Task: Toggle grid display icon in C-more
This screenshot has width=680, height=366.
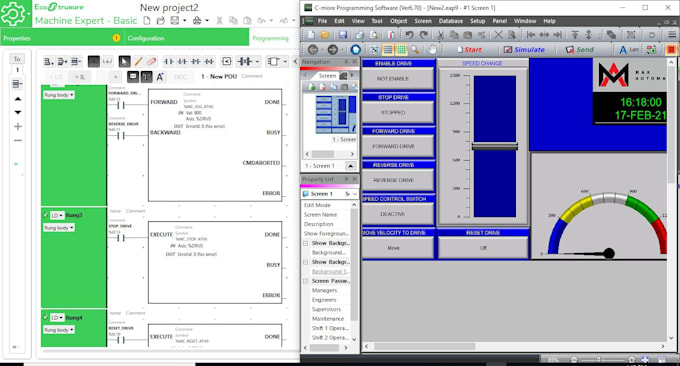Action: (x=402, y=49)
